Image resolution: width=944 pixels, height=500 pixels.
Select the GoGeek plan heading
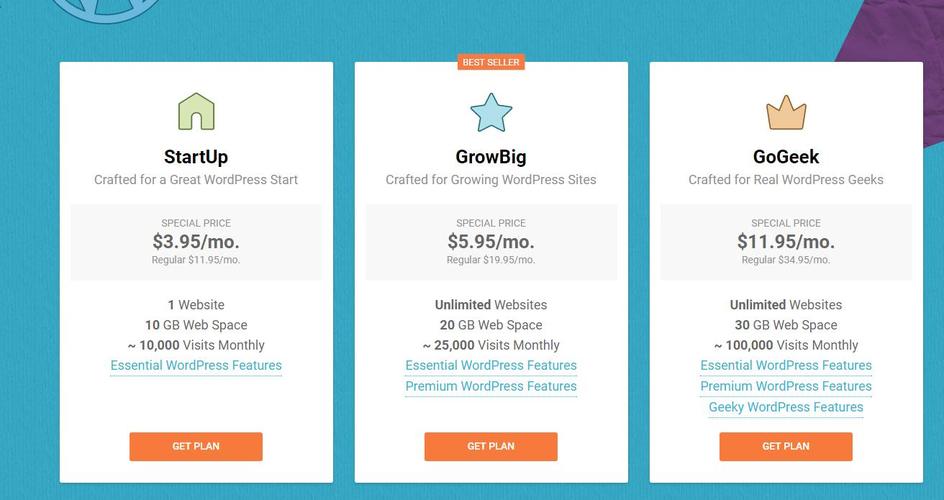click(786, 157)
